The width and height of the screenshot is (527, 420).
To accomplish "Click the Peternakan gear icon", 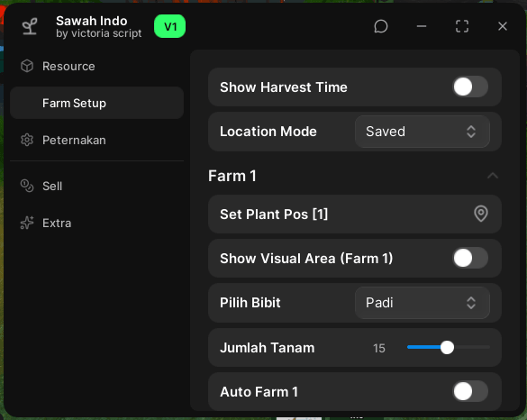I will pos(27,140).
